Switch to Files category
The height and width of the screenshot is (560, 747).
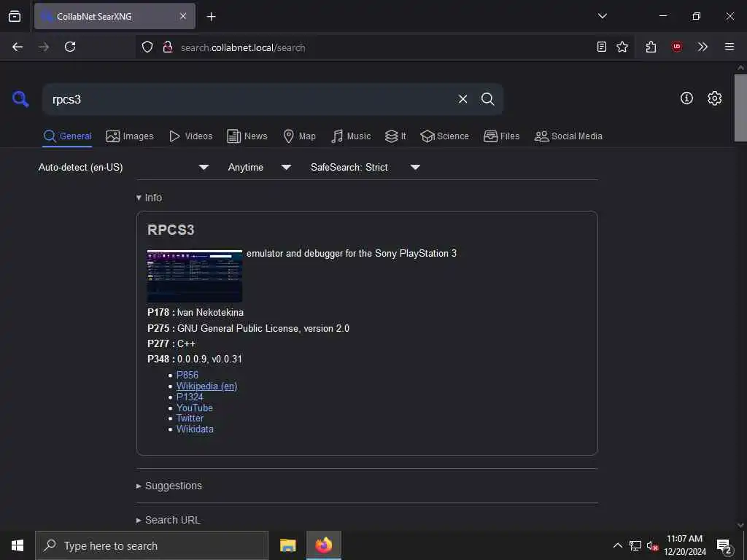click(501, 136)
